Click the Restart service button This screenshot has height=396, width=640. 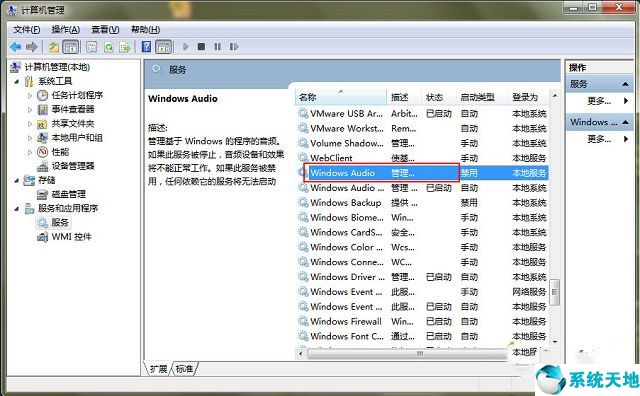234,47
